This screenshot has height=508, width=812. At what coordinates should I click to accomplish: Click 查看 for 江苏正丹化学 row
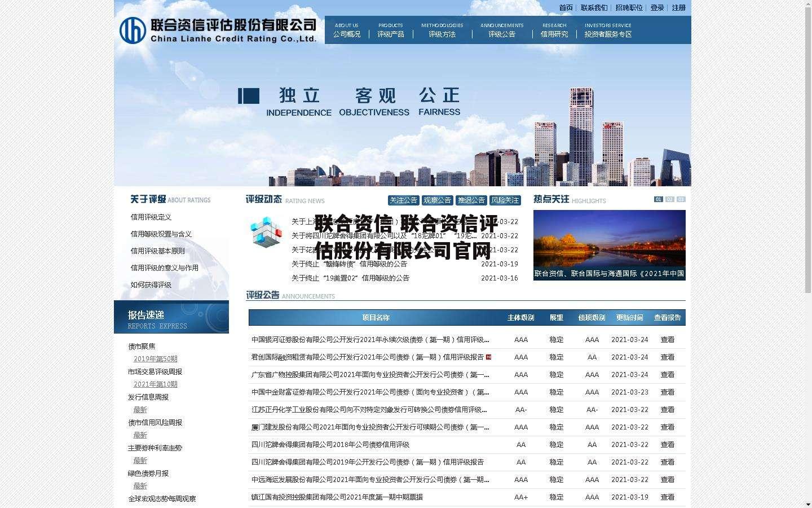coord(668,410)
